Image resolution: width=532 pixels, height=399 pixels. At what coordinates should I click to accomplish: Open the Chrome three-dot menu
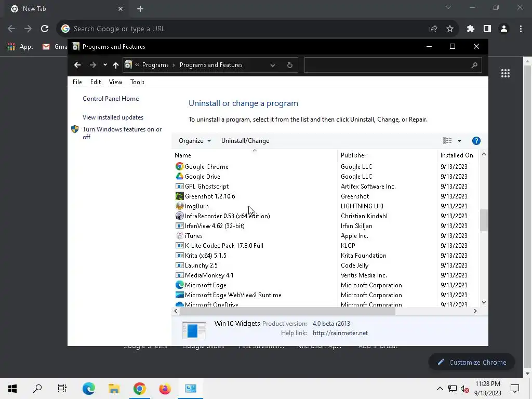click(521, 29)
